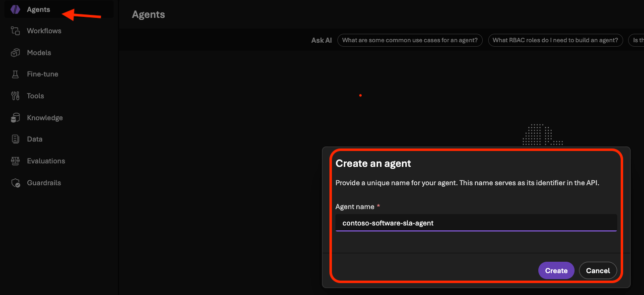Click the Fine-tune flask icon
The image size is (644, 295).
click(x=15, y=74)
